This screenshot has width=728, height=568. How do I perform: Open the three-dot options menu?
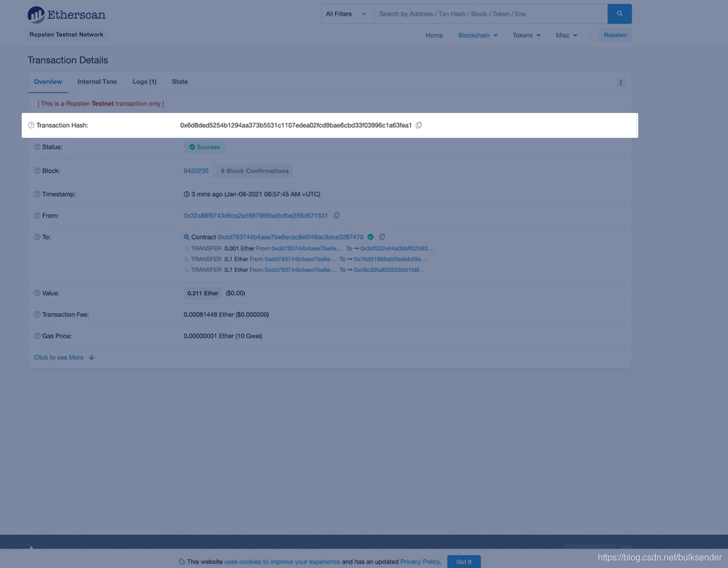click(621, 82)
